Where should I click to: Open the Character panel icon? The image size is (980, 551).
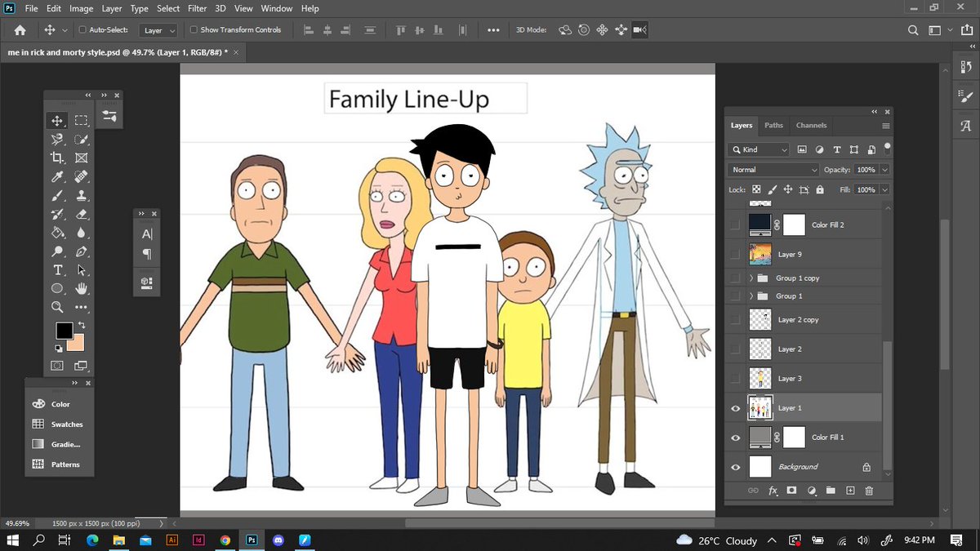(x=147, y=233)
